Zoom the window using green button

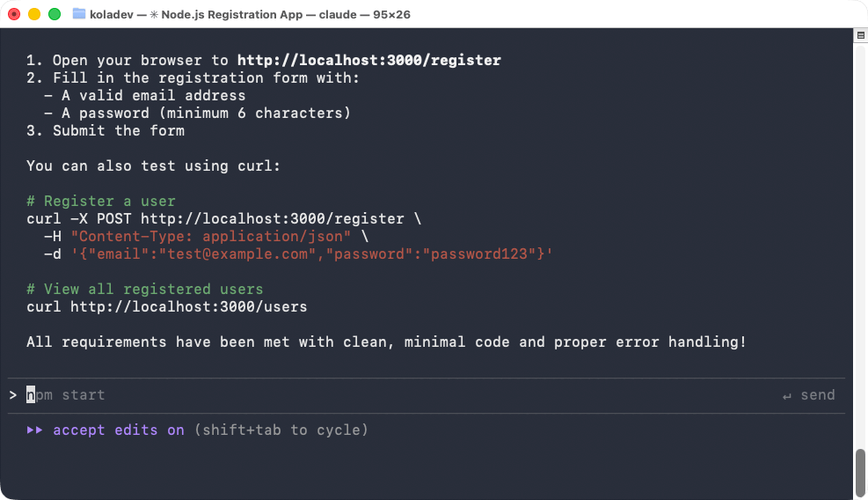point(54,14)
